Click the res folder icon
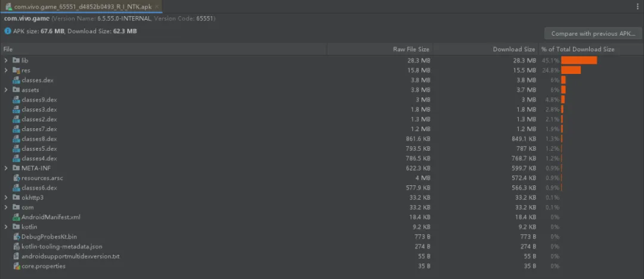Screen dimensions: 644x279 [16, 70]
